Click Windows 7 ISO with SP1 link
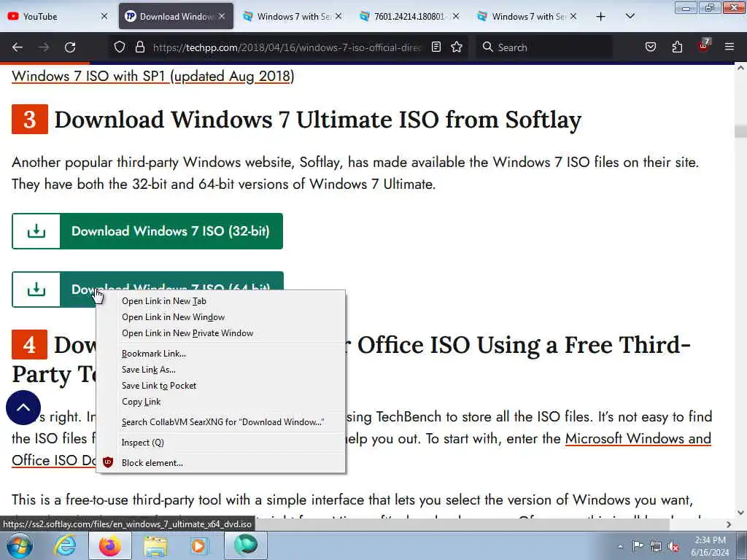The height and width of the screenshot is (560, 747). pos(153,76)
